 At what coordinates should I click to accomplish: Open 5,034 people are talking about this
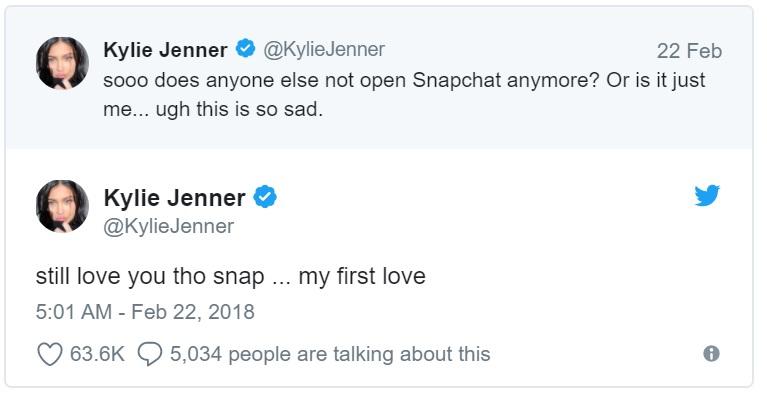(x=330, y=354)
